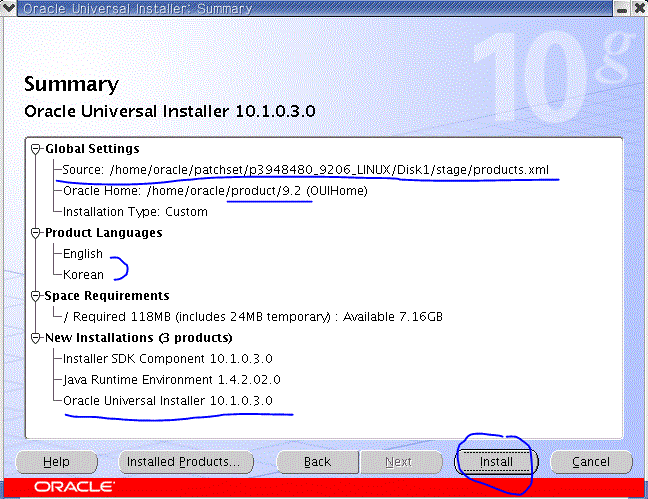Viewport: 648px width, 499px height.
Task: Collapse the Product Languages node
Action: pyautogui.click(x=36, y=233)
